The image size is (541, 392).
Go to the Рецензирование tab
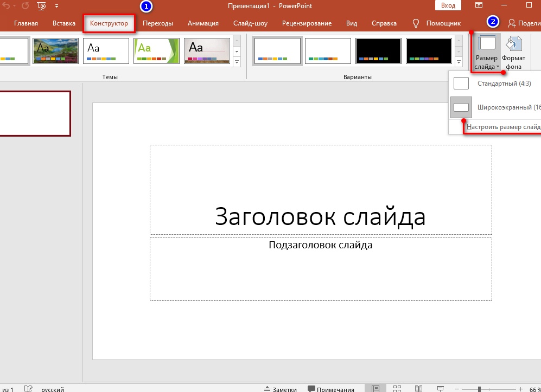(307, 23)
